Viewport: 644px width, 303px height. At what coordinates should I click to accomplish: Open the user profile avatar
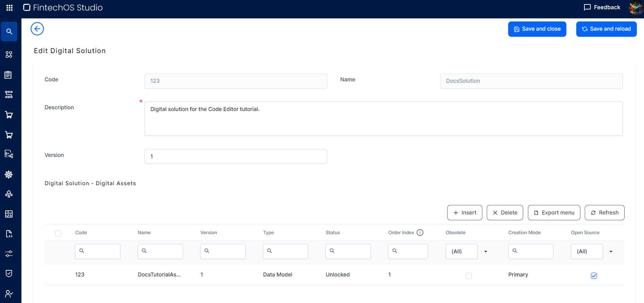point(635,7)
